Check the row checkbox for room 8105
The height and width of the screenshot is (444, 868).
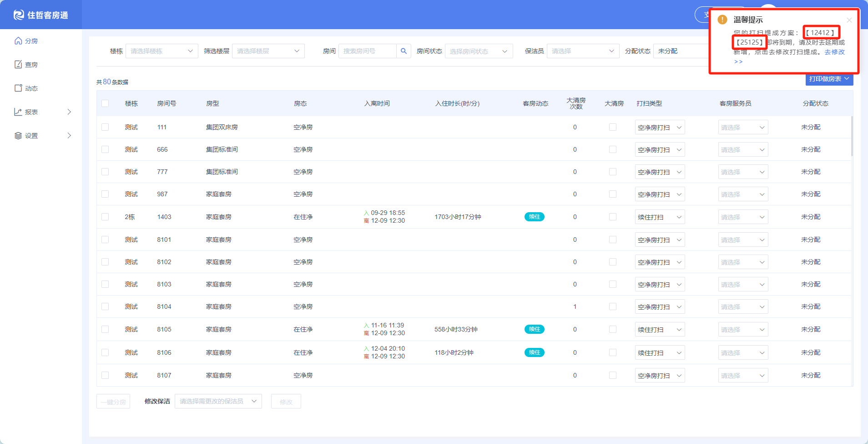(x=105, y=329)
